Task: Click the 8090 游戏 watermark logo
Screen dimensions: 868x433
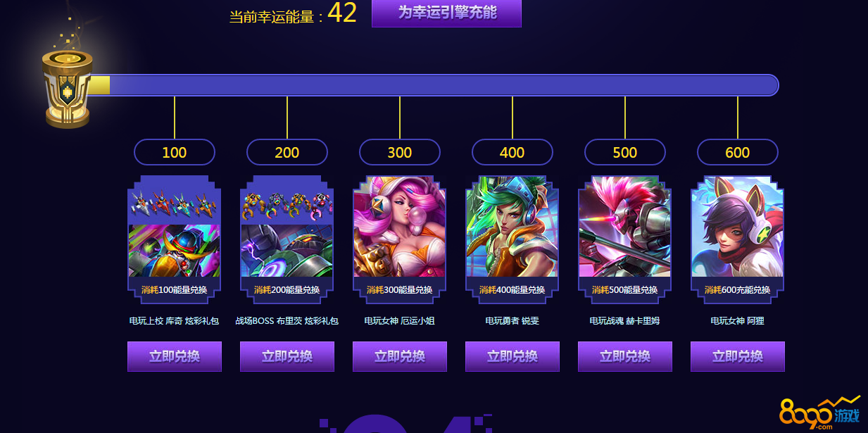Action: click(820, 414)
